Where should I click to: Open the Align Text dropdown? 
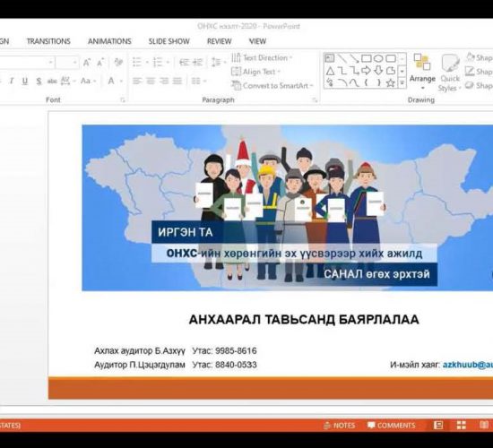(255, 72)
